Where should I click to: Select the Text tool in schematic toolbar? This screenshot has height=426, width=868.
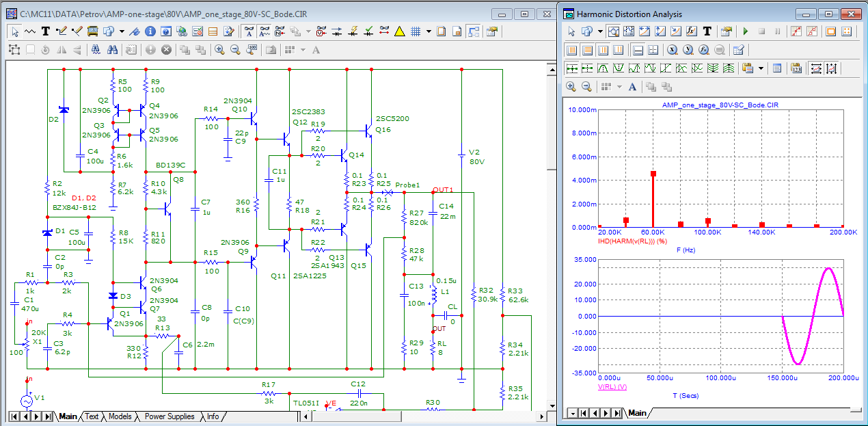pos(46,31)
